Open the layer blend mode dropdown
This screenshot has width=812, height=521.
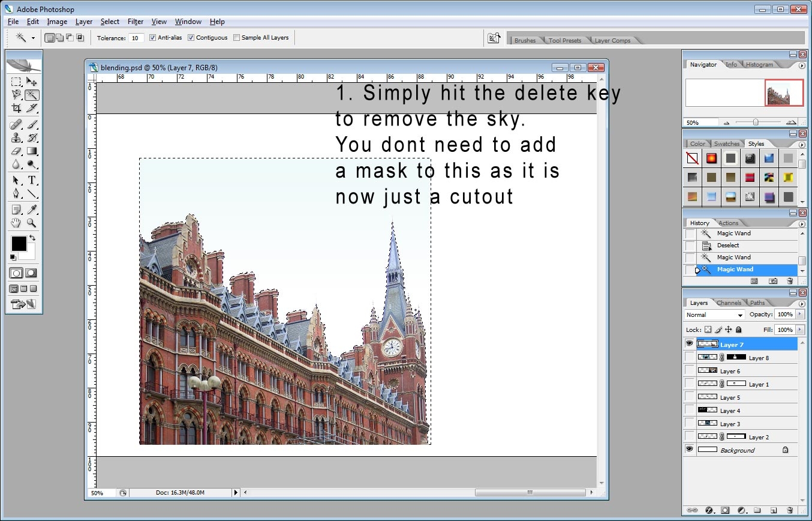pyautogui.click(x=715, y=315)
